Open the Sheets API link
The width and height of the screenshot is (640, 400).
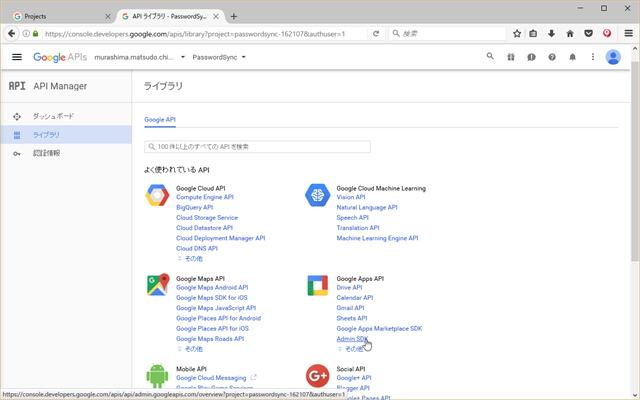pyautogui.click(x=352, y=318)
